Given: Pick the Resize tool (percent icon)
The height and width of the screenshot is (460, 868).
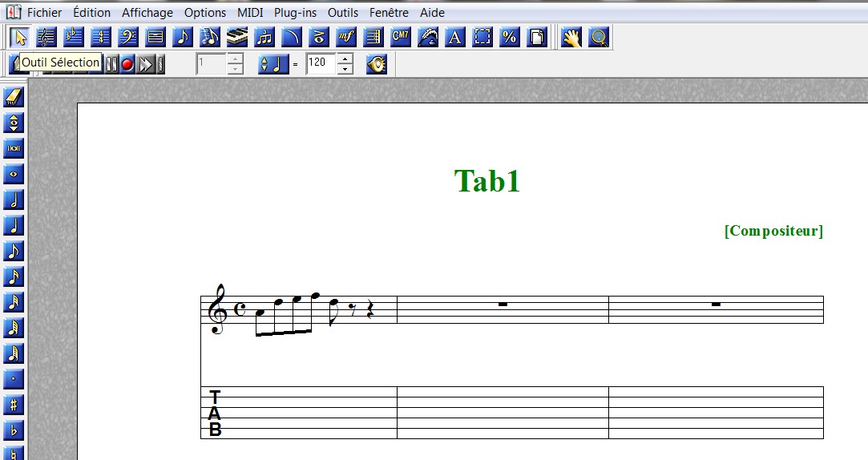Looking at the screenshot, I should (x=509, y=37).
